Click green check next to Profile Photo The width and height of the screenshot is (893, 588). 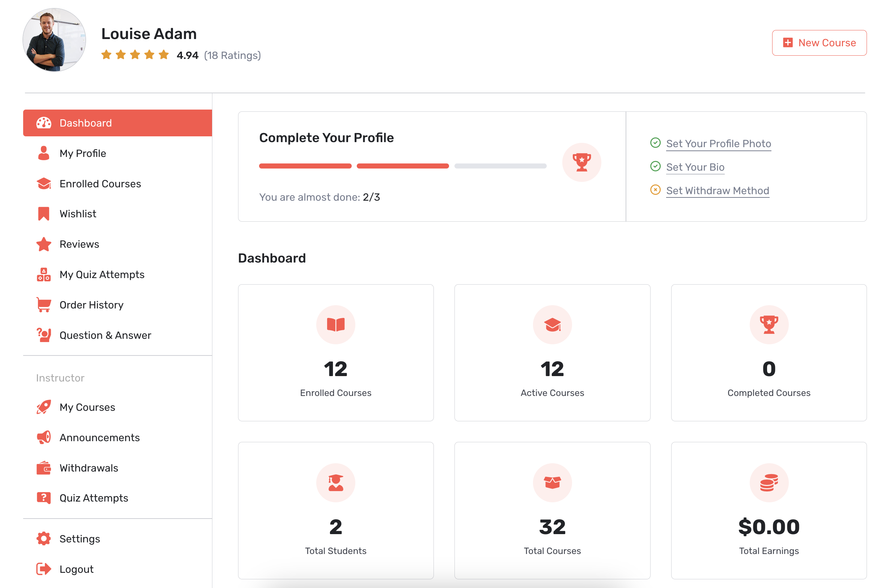click(655, 143)
